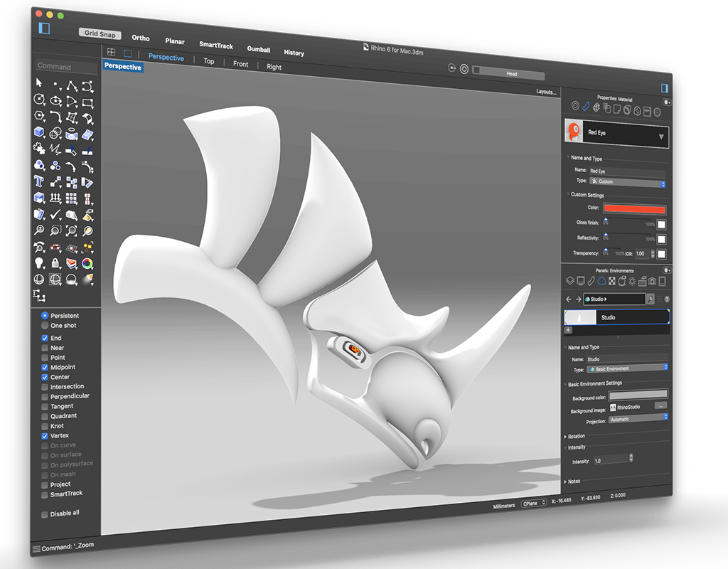
Task: Click the background image browse '...' button
Action: [660, 406]
